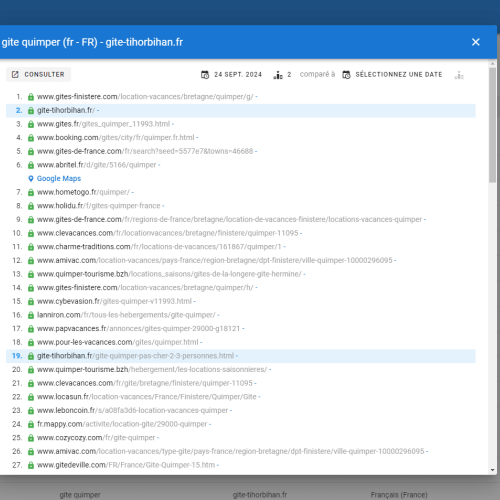Click the greyed ranking icon after comparison date

pos(459,75)
